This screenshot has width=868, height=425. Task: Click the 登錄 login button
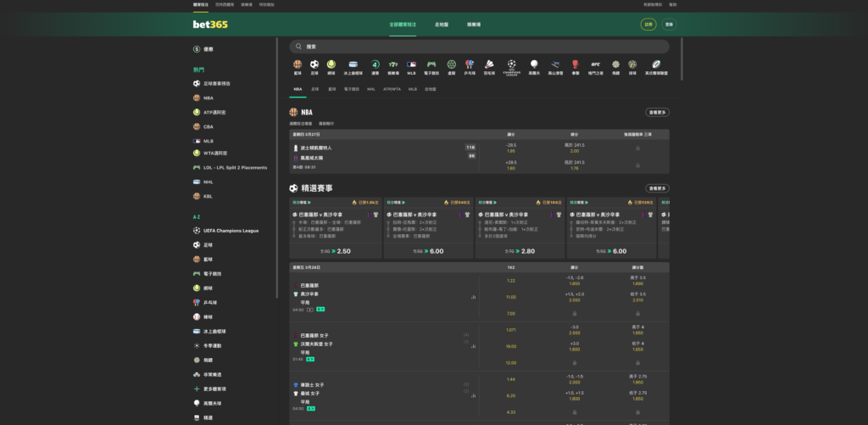(x=670, y=25)
